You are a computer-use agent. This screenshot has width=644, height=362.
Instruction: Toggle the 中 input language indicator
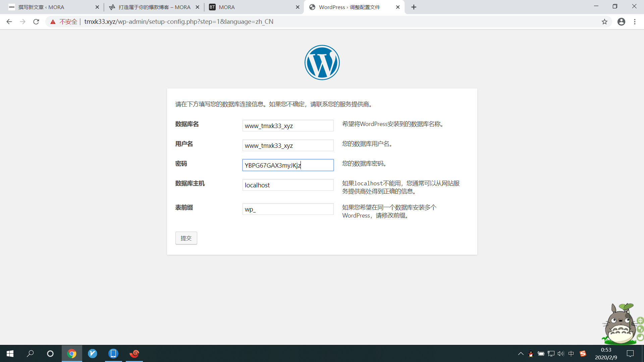click(571, 354)
